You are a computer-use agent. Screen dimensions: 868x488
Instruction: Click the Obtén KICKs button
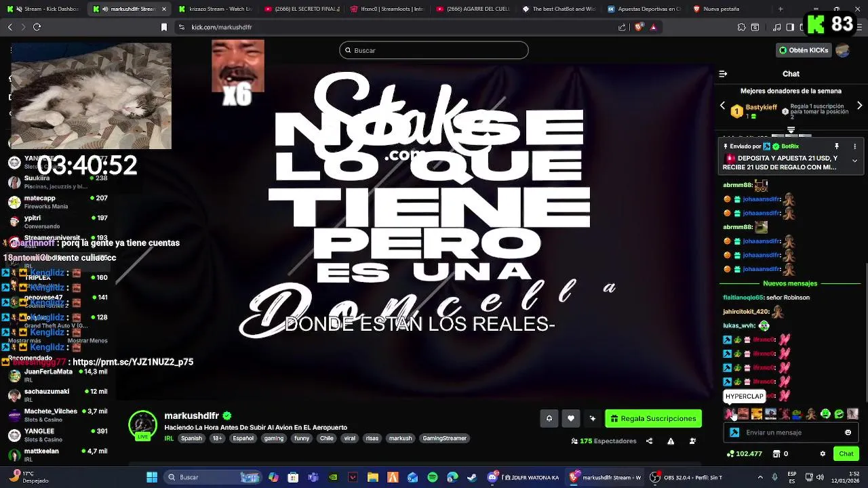pyautogui.click(x=804, y=50)
